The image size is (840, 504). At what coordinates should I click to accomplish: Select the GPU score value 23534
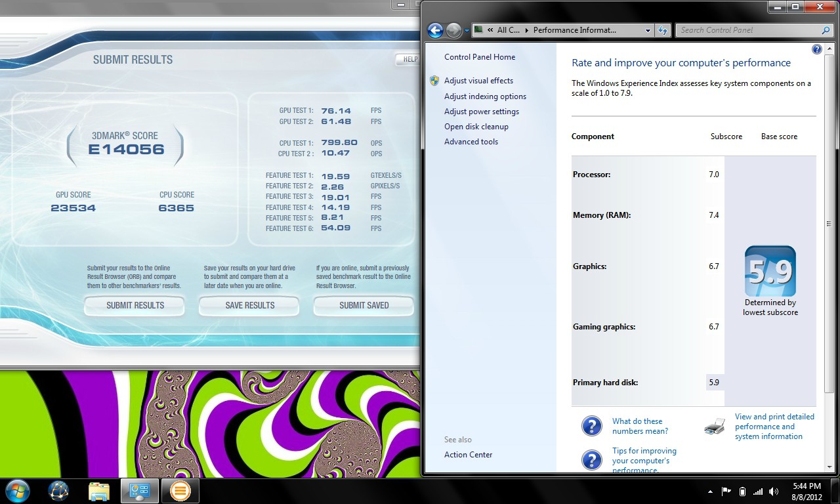coord(73,208)
